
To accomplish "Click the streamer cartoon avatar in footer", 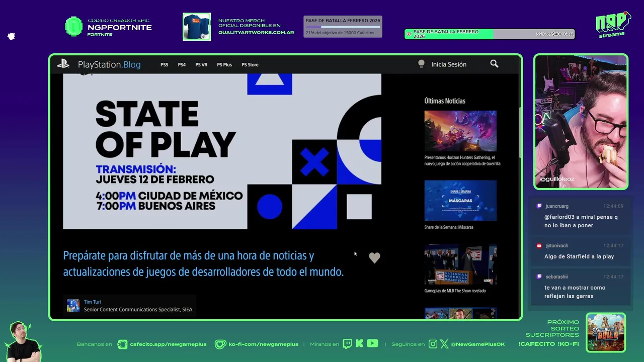I will (x=23, y=342).
